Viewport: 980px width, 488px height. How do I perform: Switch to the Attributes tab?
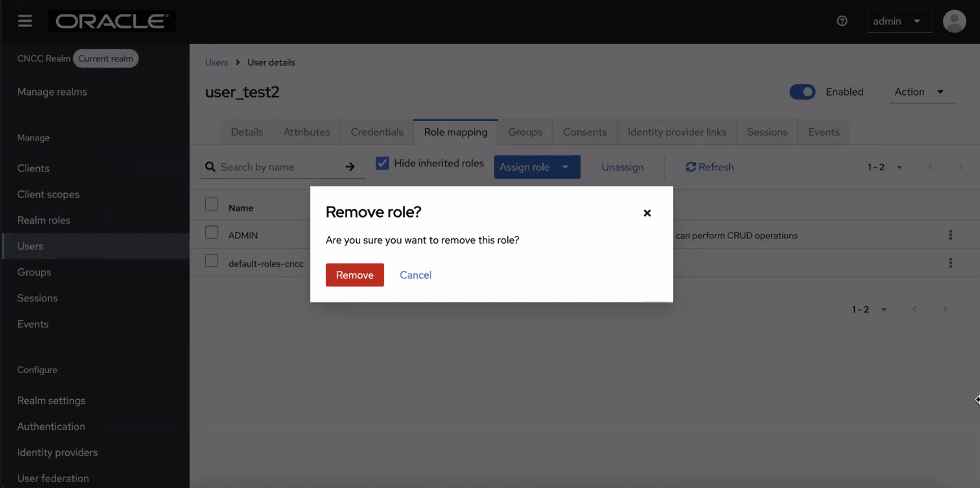pos(307,132)
